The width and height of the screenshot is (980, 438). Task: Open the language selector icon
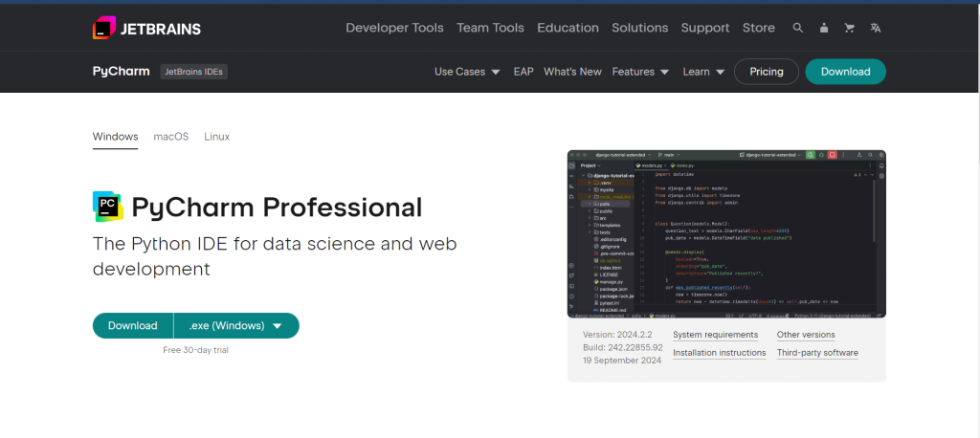(x=876, y=28)
